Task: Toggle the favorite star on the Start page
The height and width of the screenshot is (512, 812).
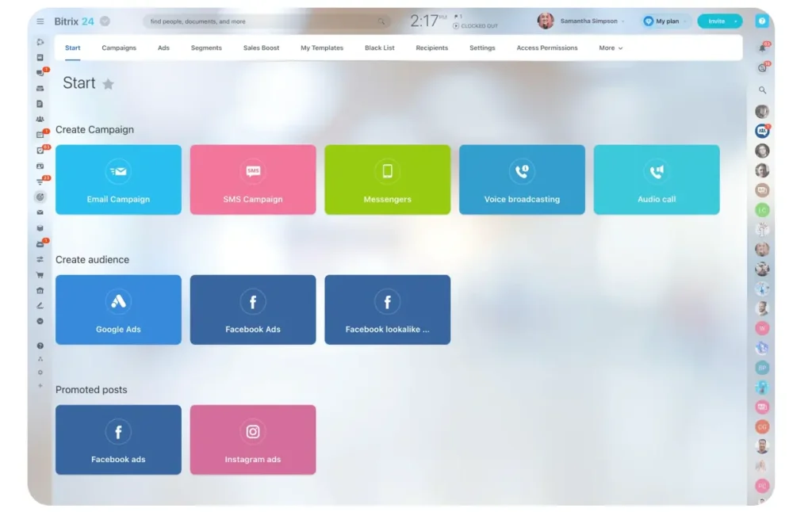Action: click(x=108, y=82)
